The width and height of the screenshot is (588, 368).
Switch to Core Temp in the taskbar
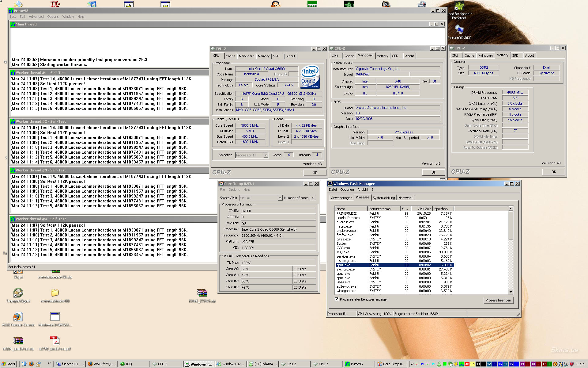point(391,364)
